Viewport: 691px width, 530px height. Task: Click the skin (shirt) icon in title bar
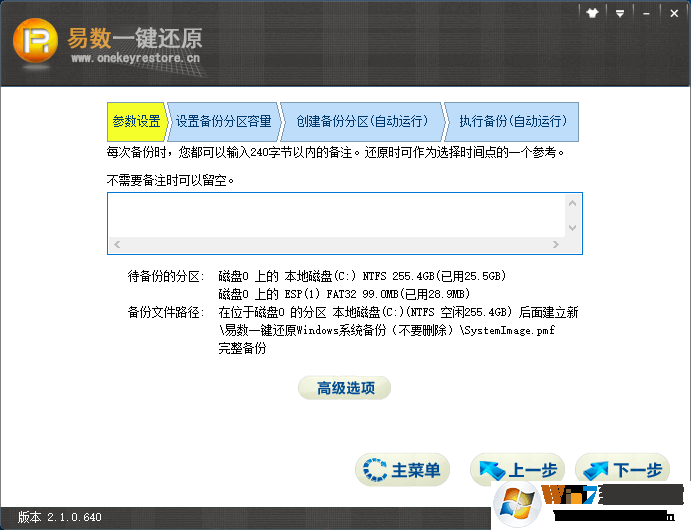(x=592, y=13)
